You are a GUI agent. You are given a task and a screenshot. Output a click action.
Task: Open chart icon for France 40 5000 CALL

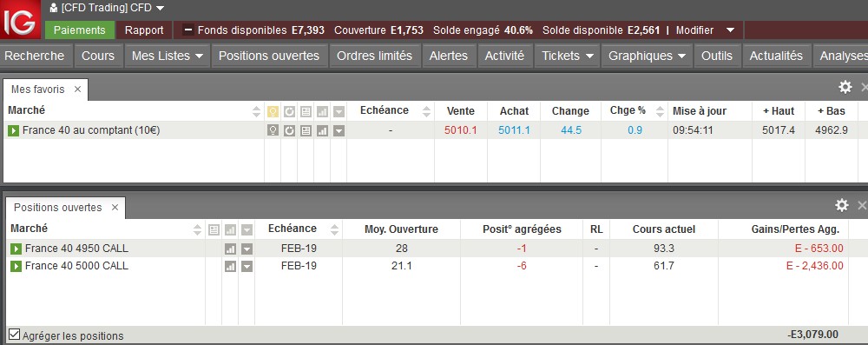click(230, 267)
